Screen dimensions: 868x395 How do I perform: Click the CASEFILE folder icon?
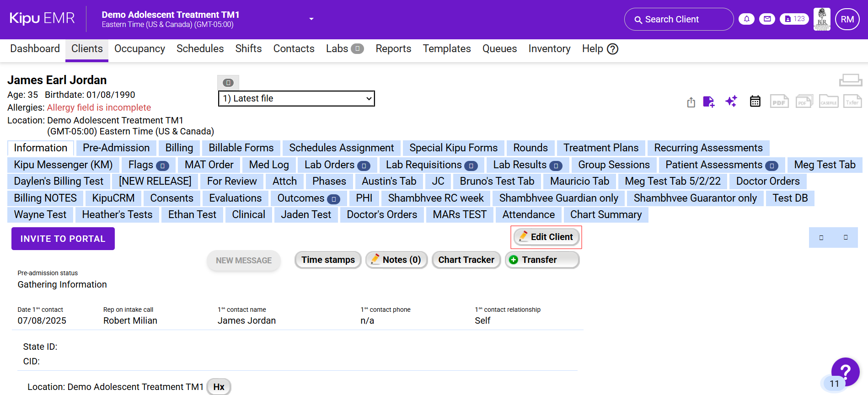(828, 101)
